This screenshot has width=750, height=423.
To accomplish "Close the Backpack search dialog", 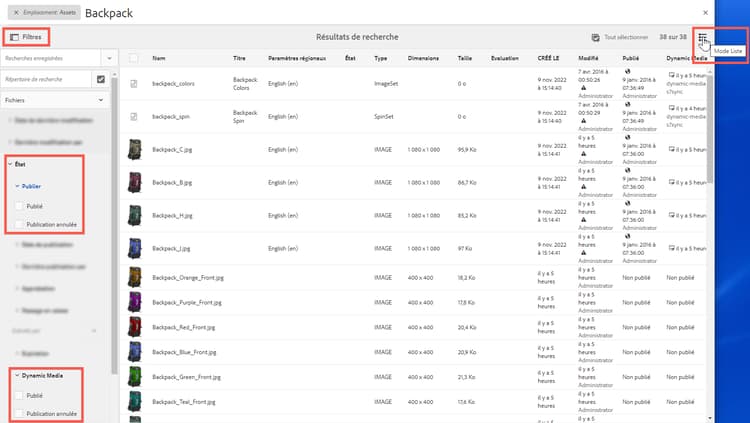I will (705, 13).
